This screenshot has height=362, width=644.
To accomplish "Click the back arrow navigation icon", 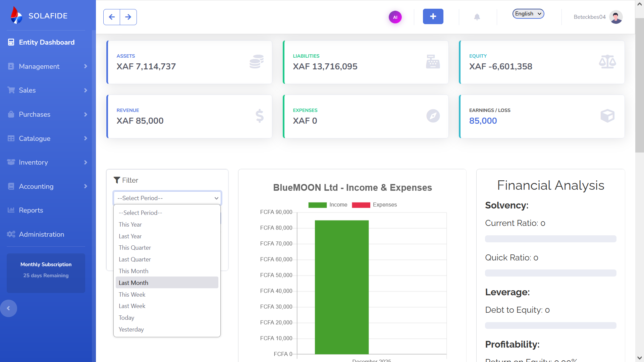I will tap(111, 17).
